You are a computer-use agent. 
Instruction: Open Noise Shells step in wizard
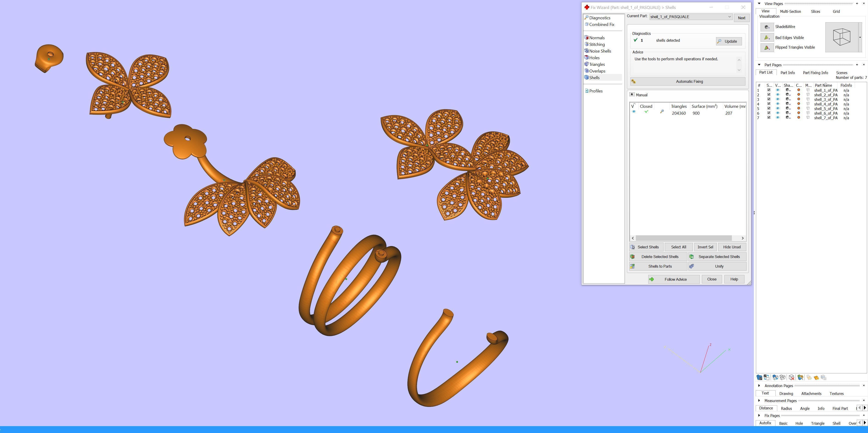[x=600, y=51]
